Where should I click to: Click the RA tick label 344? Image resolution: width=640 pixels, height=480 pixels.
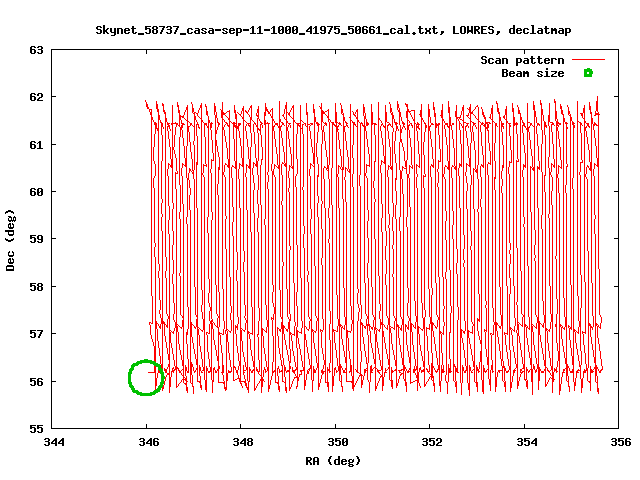(x=54, y=442)
